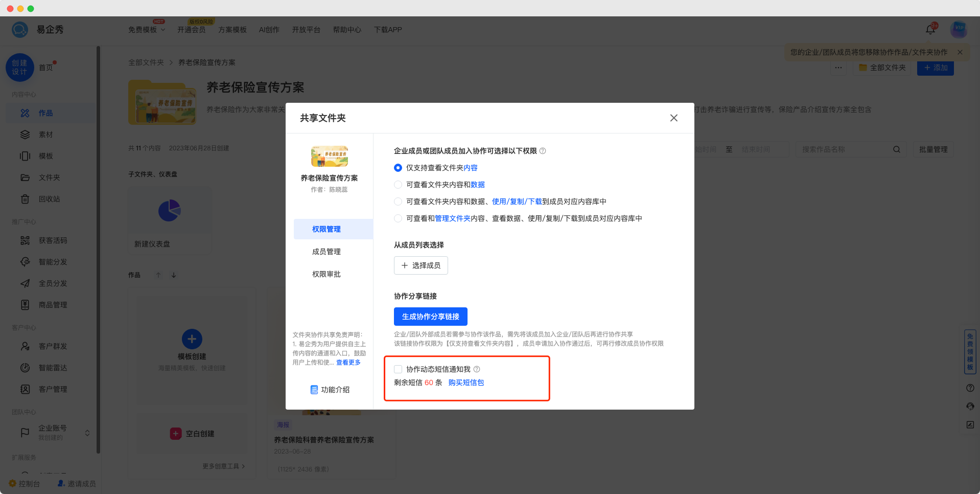
Task: Open user VIP avatar in top right
Action: point(959,29)
